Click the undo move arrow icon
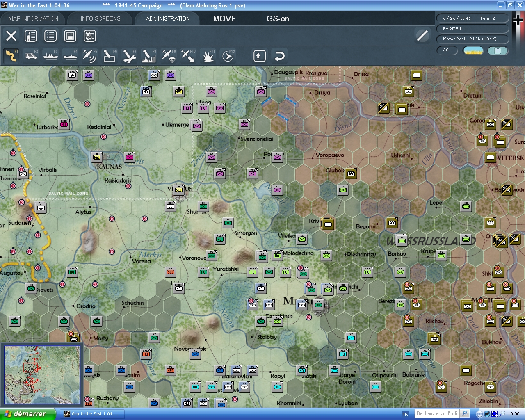Image resolution: width=525 pixels, height=420 pixels. (x=279, y=56)
